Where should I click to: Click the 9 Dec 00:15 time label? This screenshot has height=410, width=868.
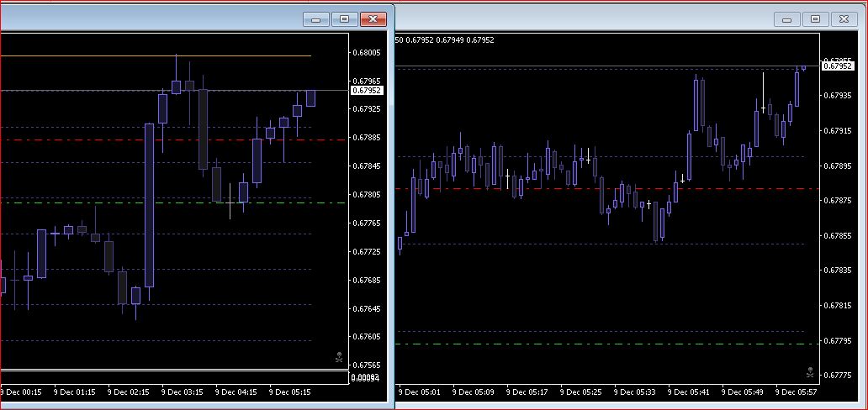(x=21, y=392)
